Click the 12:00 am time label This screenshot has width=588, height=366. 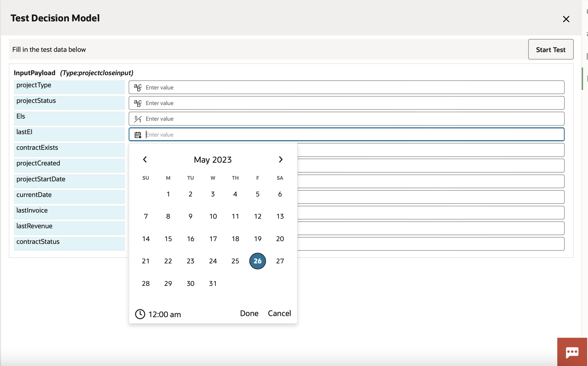click(x=165, y=314)
